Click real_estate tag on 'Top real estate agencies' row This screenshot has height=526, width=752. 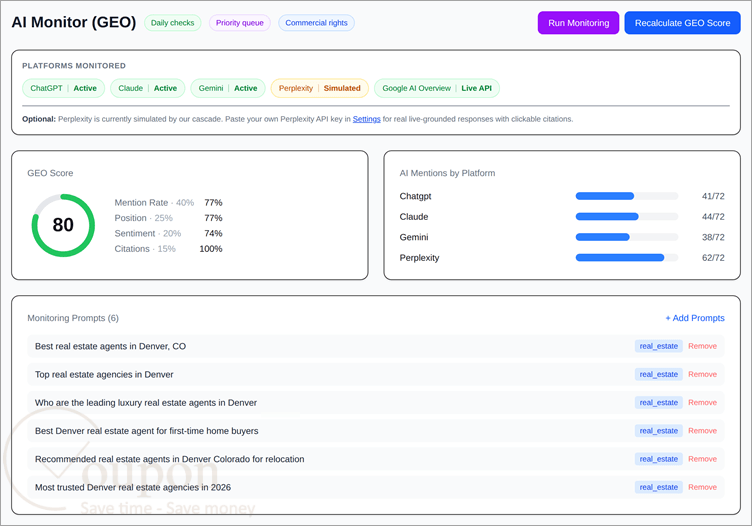[658, 374]
